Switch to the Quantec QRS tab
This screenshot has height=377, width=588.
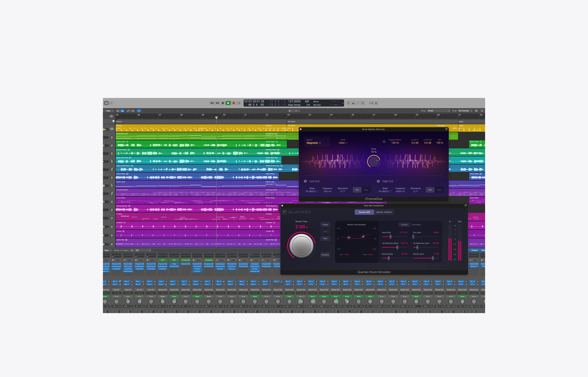[x=364, y=212]
